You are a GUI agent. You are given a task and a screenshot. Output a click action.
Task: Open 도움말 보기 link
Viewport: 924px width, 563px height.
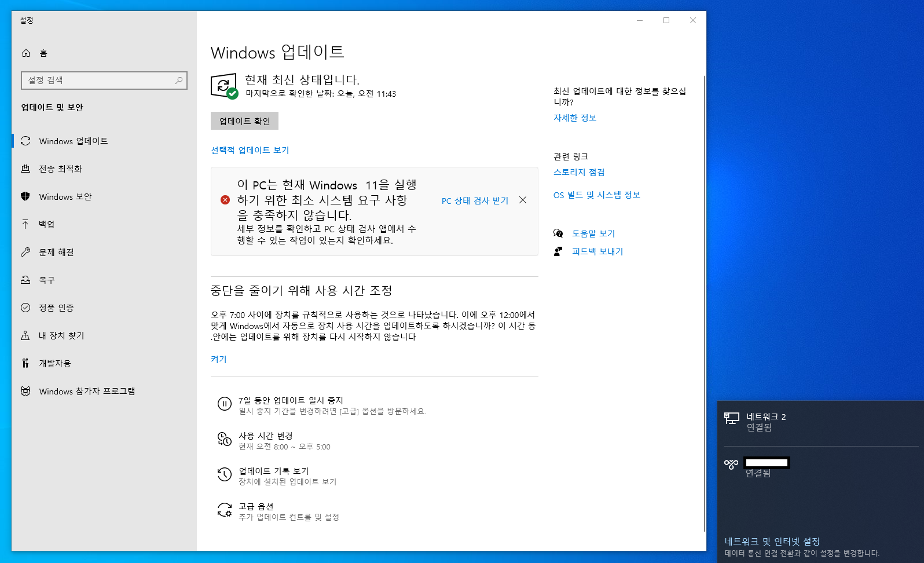click(x=593, y=233)
